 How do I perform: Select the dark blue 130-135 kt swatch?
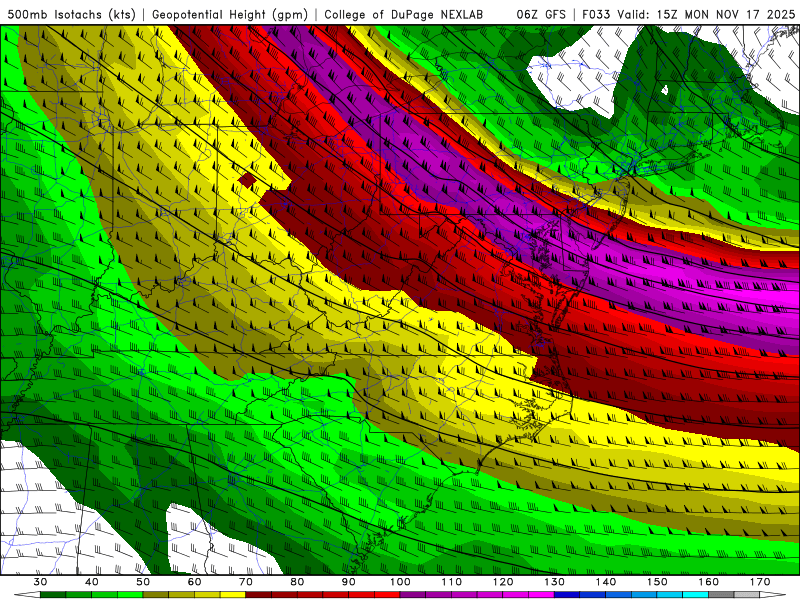(567, 595)
